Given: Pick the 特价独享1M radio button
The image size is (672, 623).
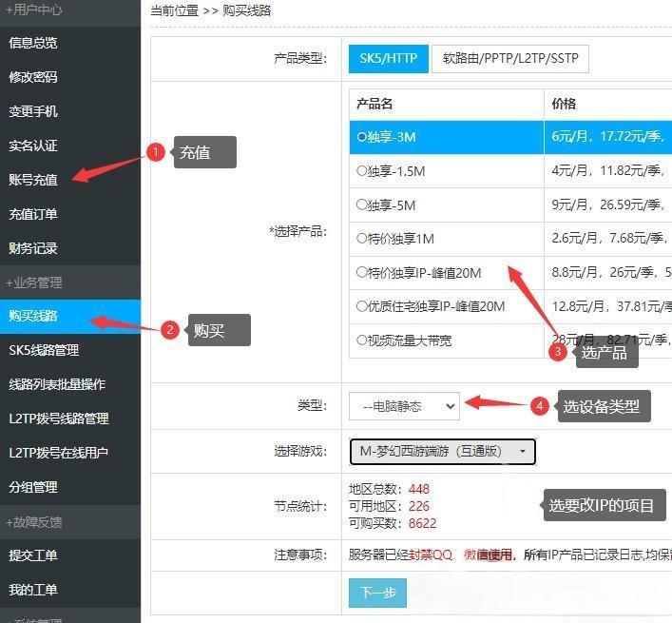Looking at the screenshot, I should click(361, 239).
